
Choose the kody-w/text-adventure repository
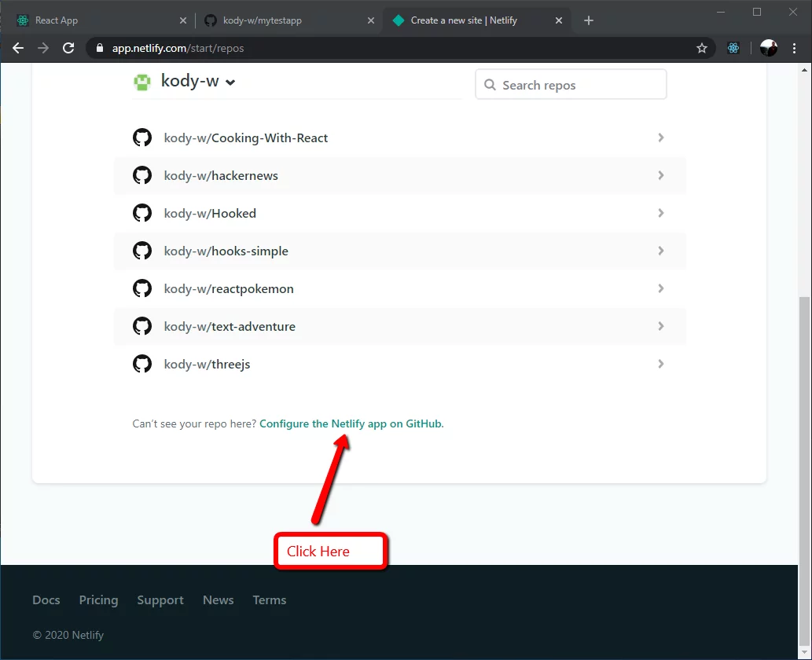click(x=400, y=326)
